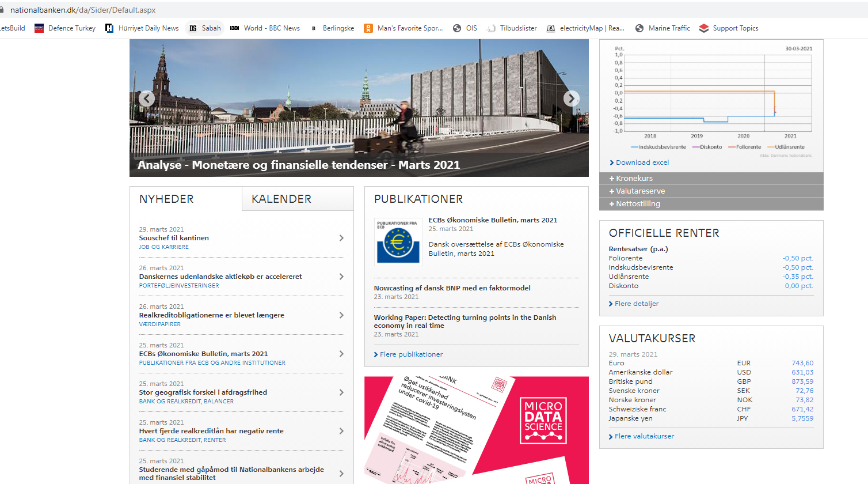The height and width of the screenshot is (484, 868).
Task: Expand the Kronekurs section
Action: pos(634,179)
